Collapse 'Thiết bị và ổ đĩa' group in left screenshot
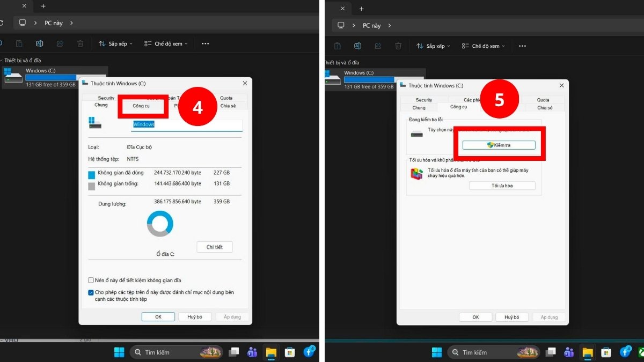 (1, 60)
